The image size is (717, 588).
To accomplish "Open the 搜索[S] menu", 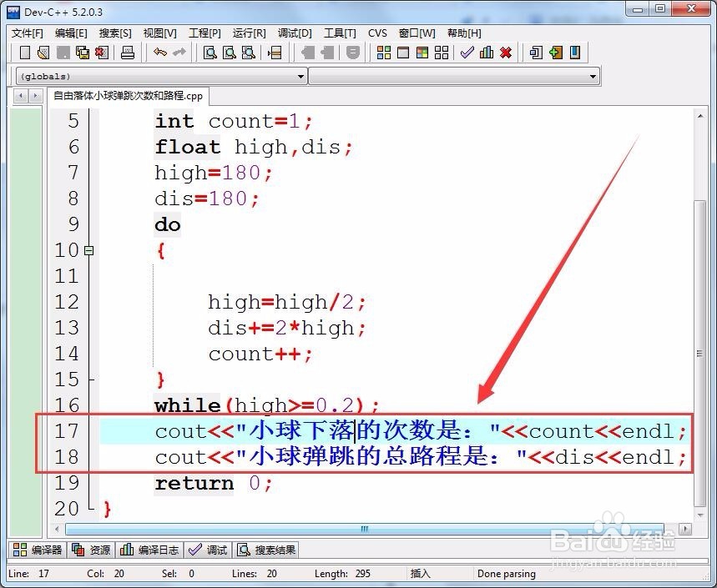I will pos(115,33).
